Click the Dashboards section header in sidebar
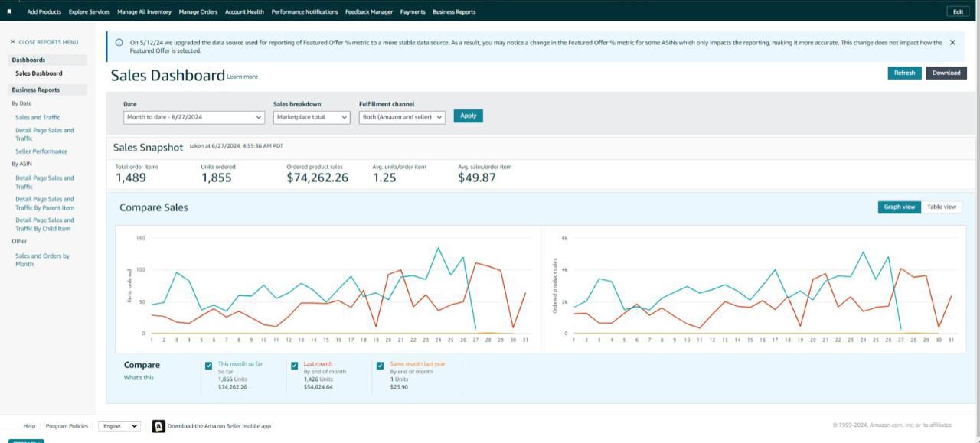Viewport: 980px width, 443px height. [28, 60]
